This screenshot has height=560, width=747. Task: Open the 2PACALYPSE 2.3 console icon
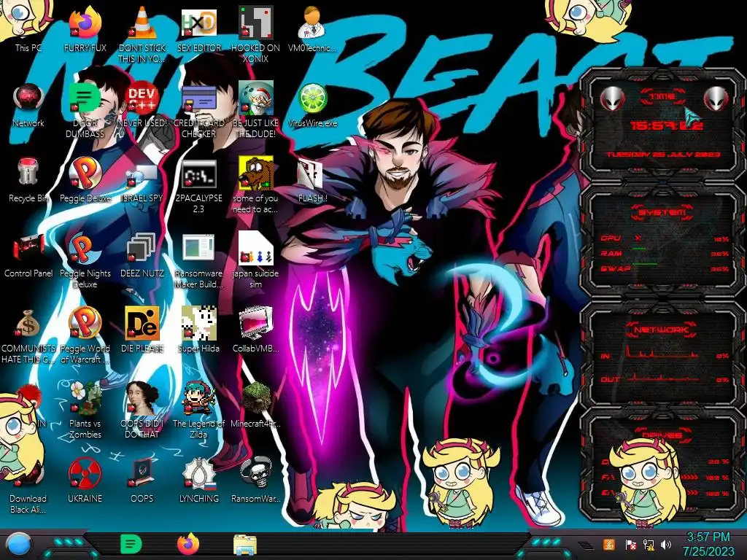pyautogui.click(x=198, y=186)
